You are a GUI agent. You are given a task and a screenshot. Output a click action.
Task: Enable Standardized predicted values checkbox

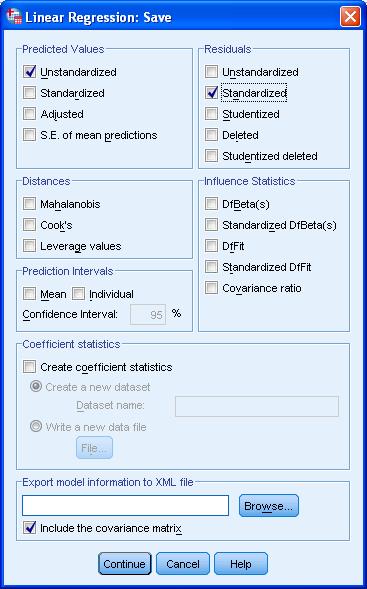[29, 92]
